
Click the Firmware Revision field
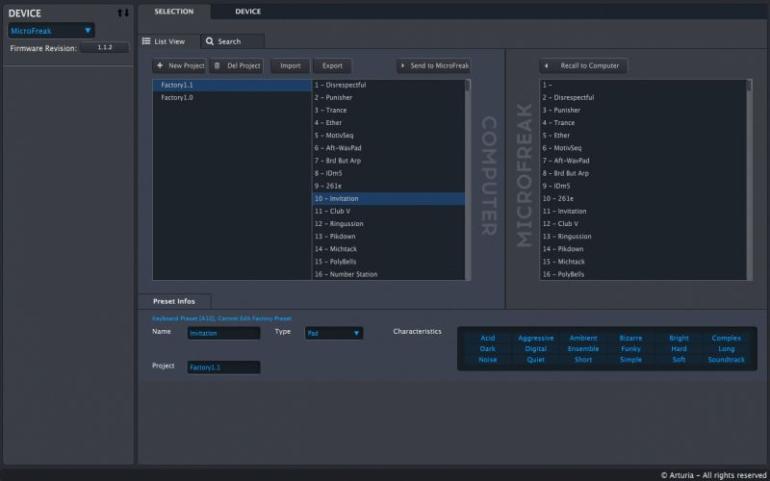[x=105, y=48]
